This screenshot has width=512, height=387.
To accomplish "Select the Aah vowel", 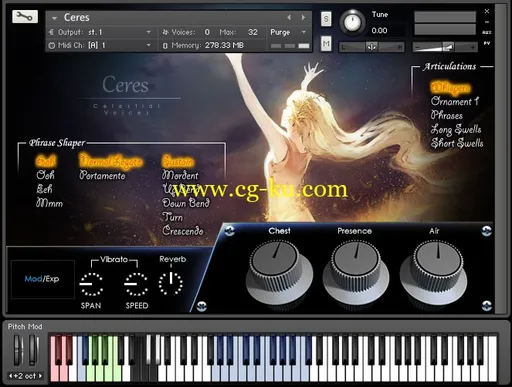I will click(x=46, y=161).
